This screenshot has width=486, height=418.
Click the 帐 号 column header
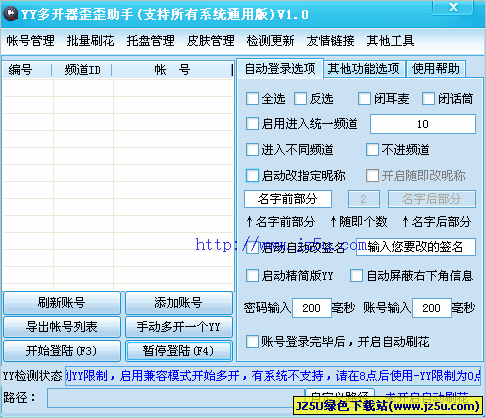(172, 70)
